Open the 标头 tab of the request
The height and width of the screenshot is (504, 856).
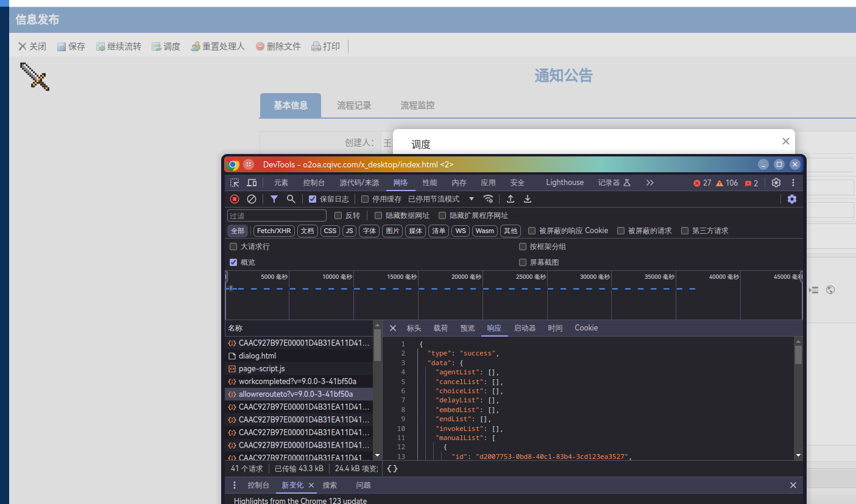click(414, 328)
